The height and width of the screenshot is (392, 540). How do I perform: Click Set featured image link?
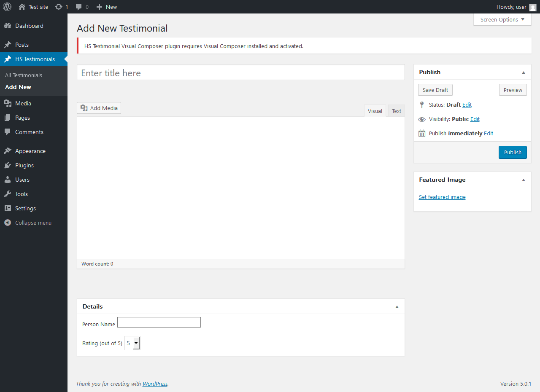click(x=442, y=197)
